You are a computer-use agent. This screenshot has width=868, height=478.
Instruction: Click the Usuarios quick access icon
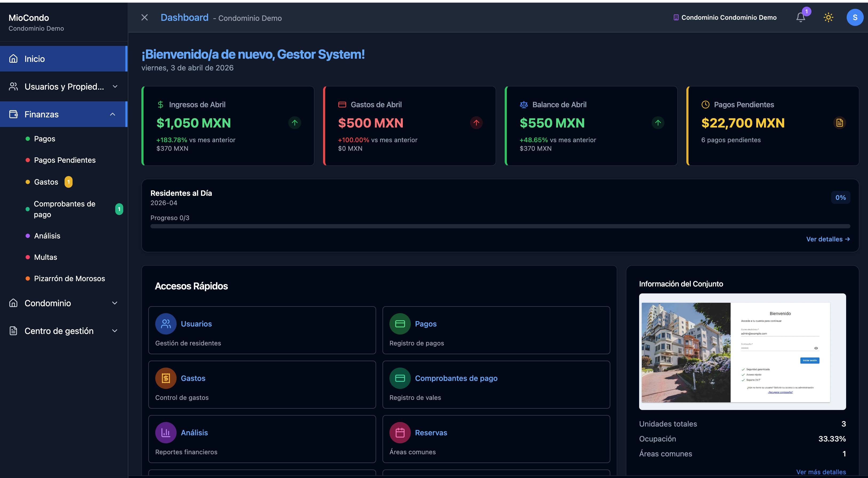click(x=165, y=323)
